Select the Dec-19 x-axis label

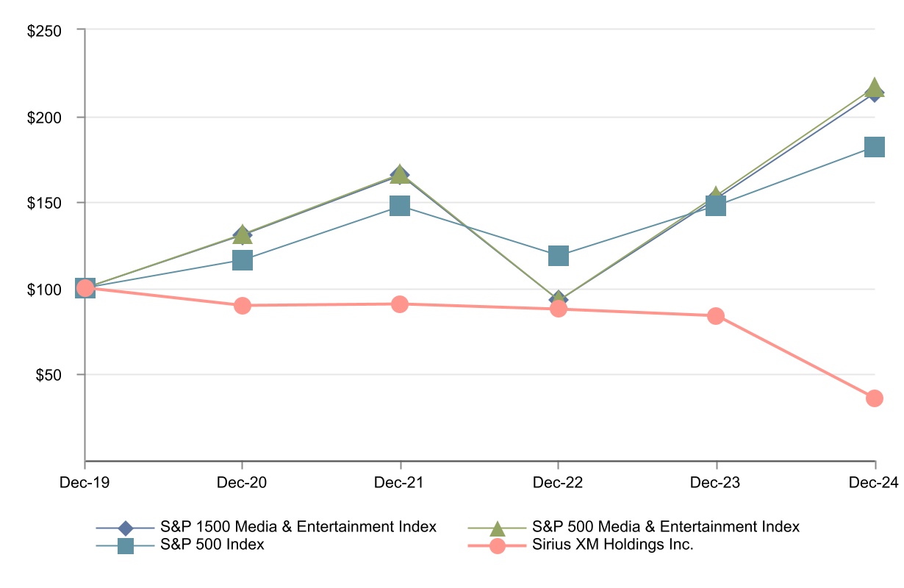click(x=85, y=482)
